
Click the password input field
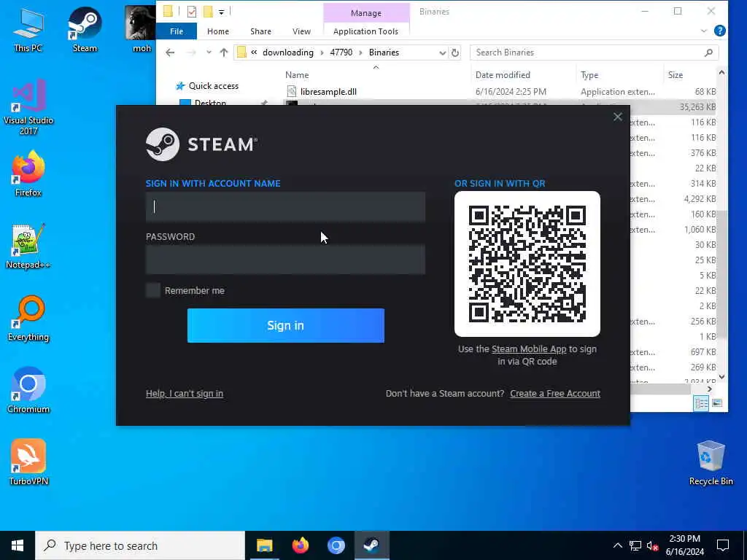[x=286, y=260]
